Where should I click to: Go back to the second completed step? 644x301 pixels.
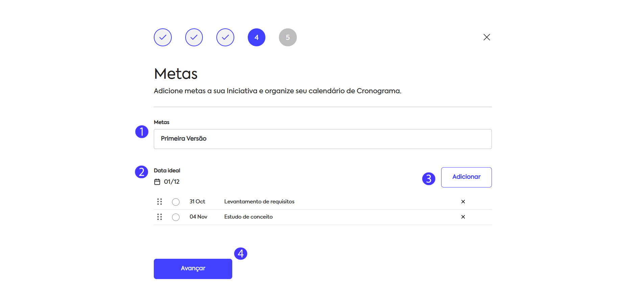coord(194,37)
